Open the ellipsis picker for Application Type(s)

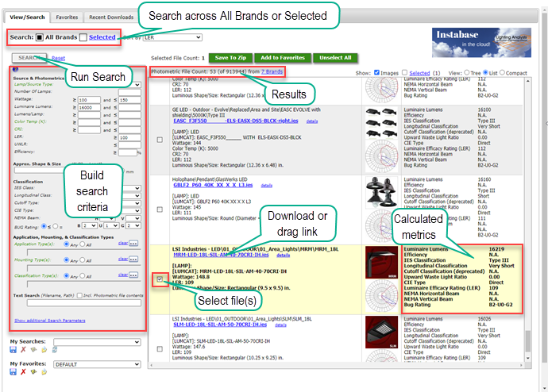[133, 244]
